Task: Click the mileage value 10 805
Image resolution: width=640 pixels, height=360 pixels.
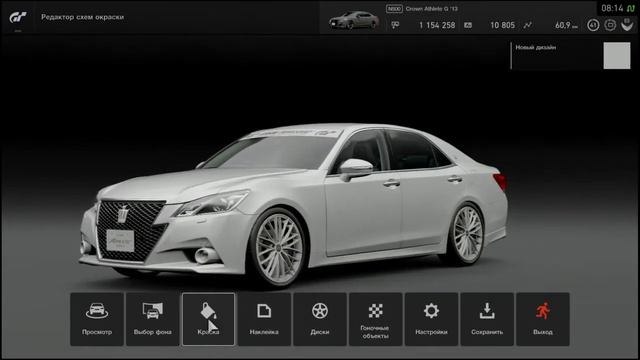Action: pyautogui.click(x=502, y=25)
